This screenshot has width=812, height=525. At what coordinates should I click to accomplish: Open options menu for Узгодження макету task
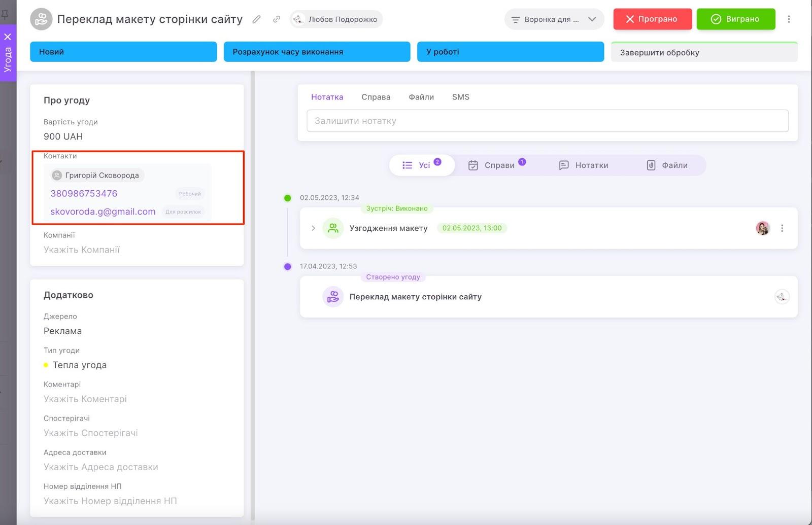[782, 228]
